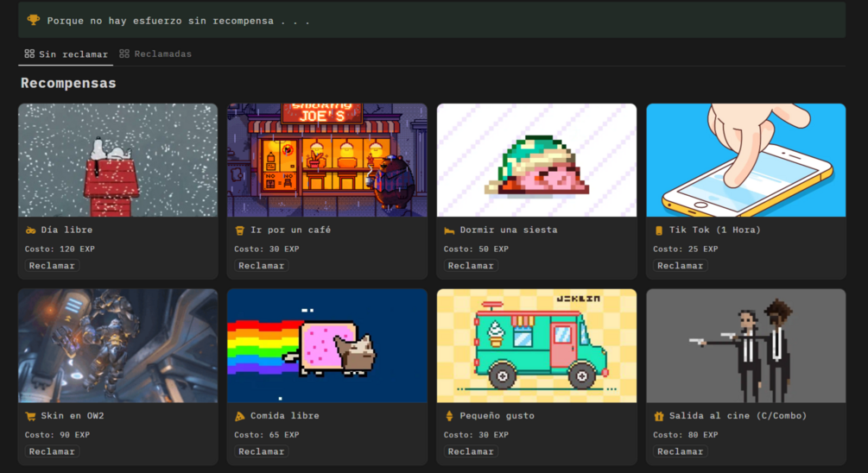Claim the Skin en OW2 reward
868x473 pixels.
(52, 451)
